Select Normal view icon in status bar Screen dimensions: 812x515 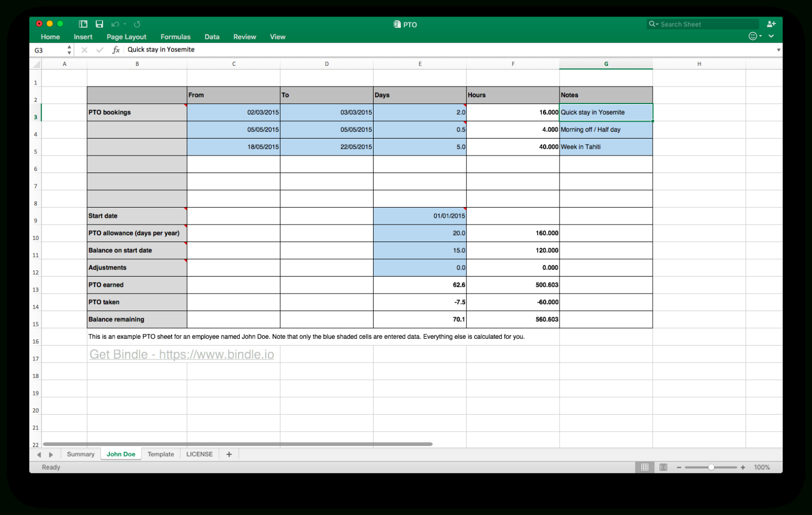click(x=645, y=467)
